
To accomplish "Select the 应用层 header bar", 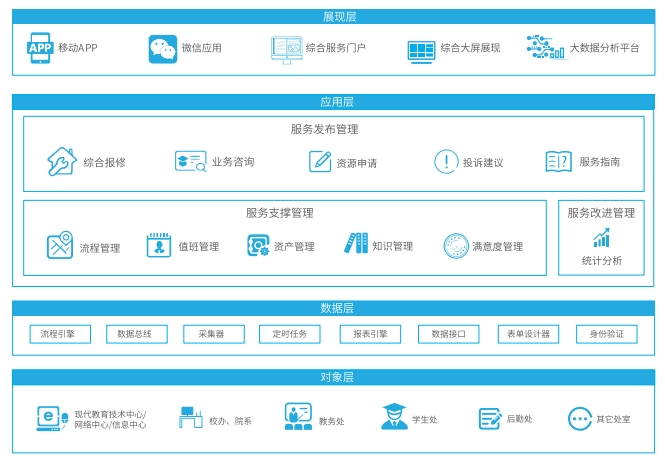I will click(x=333, y=102).
